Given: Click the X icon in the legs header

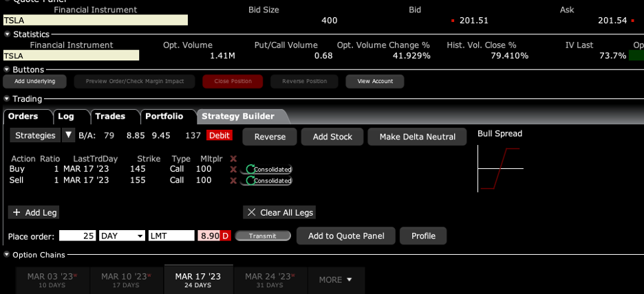Looking at the screenshot, I should 233,159.
